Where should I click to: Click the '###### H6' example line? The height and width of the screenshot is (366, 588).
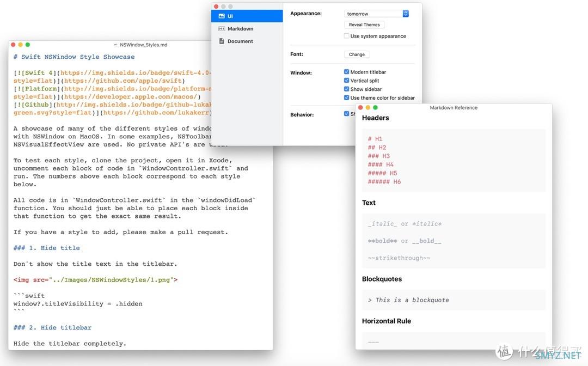pos(384,182)
